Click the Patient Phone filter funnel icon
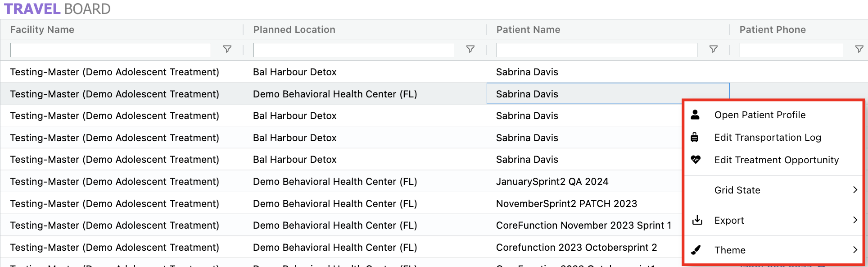Screen dimensions: 868x267 pos(859,49)
